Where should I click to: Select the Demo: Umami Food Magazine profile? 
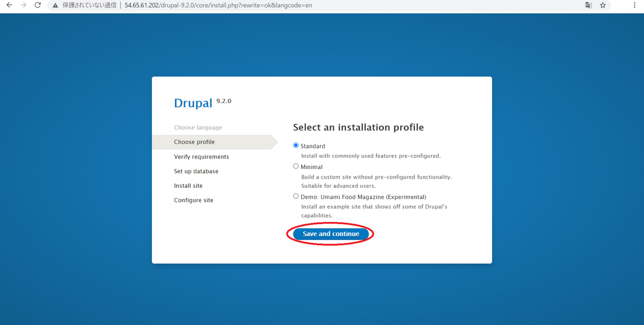[x=296, y=196]
